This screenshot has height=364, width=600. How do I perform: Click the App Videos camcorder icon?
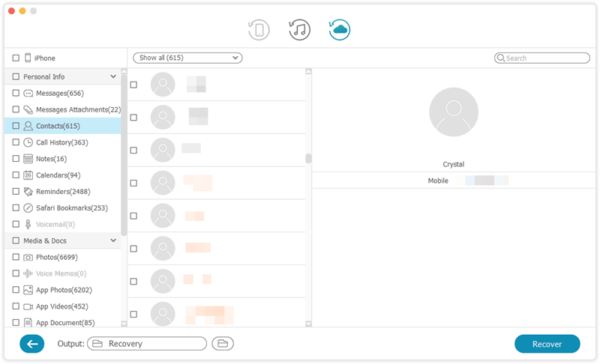(28, 306)
